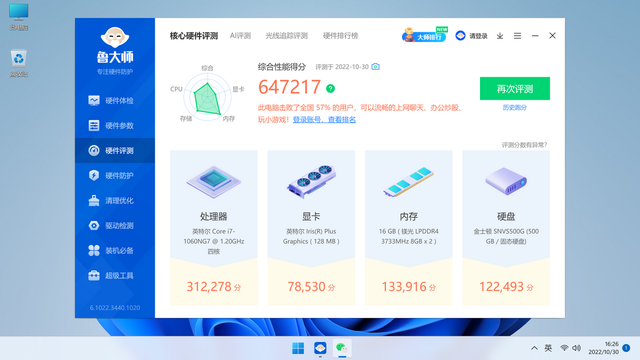The image size is (640, 360).
Task: Close the 鲁大师 window
Action: tap(552, 36)
